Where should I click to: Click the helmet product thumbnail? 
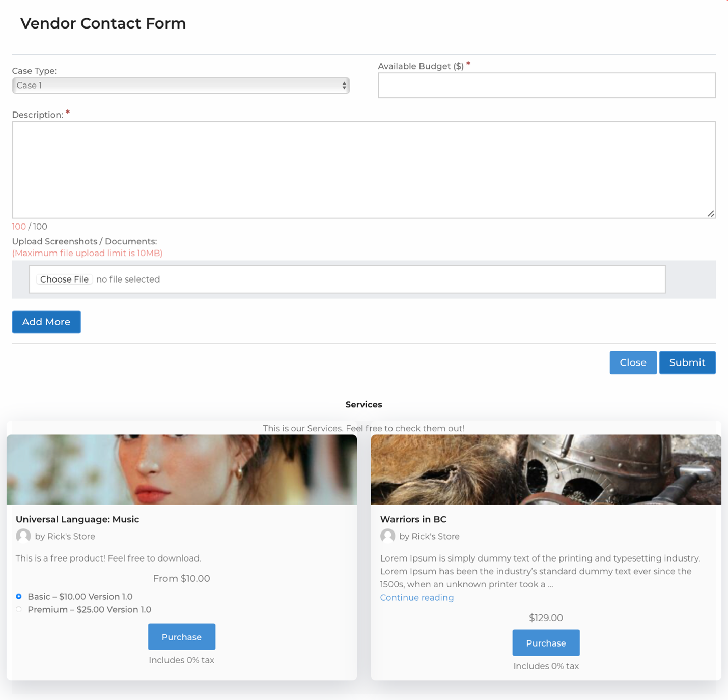click(x=546, y=469)
